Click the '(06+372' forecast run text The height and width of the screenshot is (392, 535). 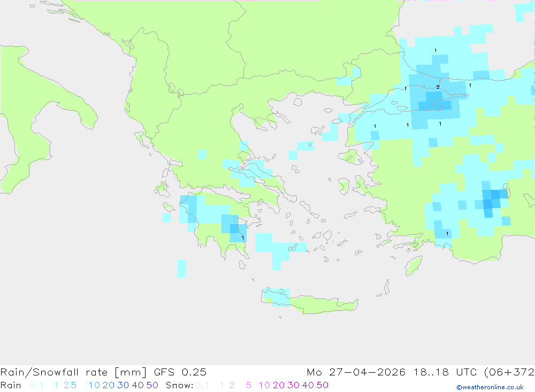point(509,372)
